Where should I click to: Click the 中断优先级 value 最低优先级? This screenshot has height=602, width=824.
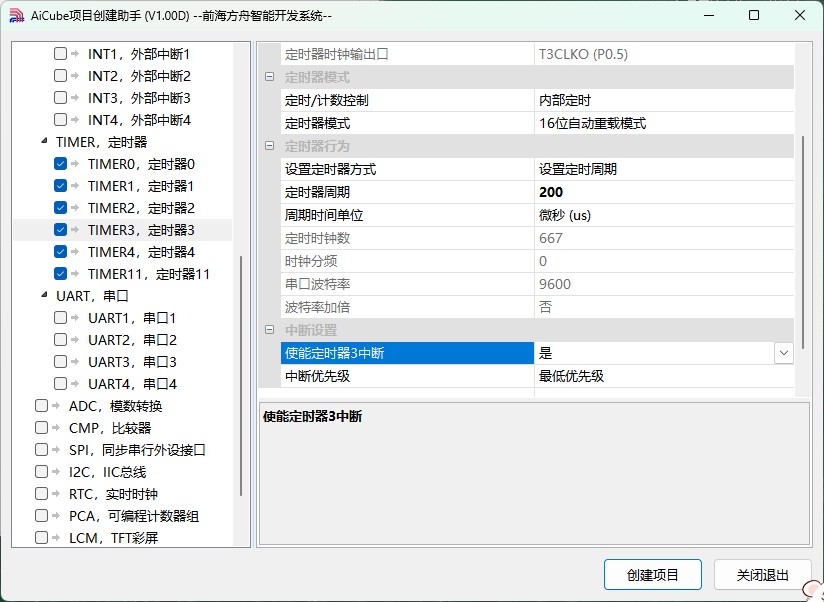click(x=664, y=376)
